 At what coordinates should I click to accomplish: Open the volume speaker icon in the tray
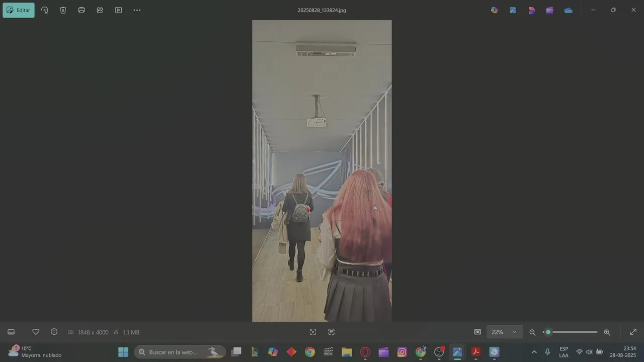(589, 352)
